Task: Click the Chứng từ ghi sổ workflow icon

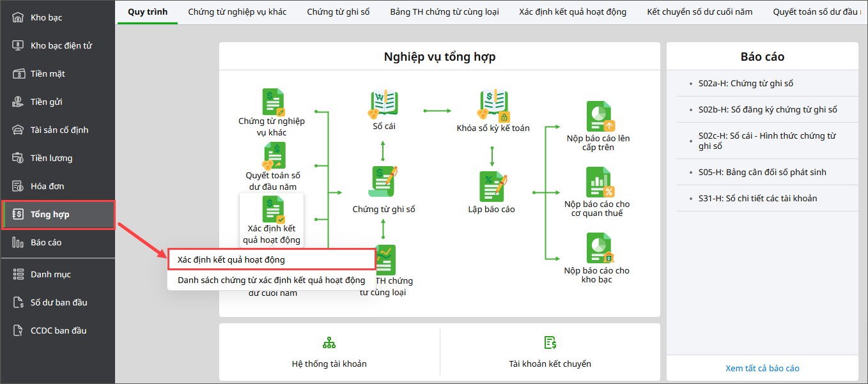Action: pos(384,183)
